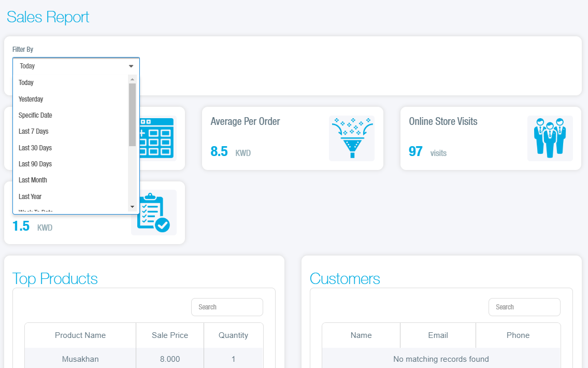Choose Last Month filter option
The height and width of the screenshot is (368, 588).
70,180
